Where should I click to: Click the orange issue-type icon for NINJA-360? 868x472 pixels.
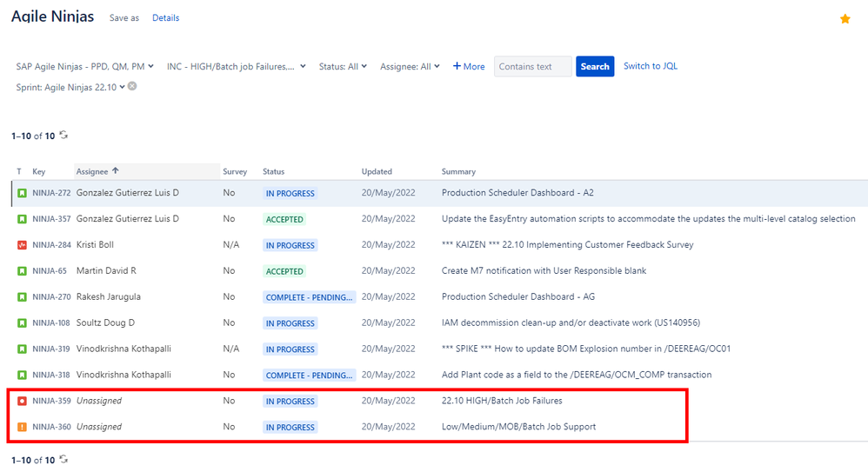(x=22, y=427)
